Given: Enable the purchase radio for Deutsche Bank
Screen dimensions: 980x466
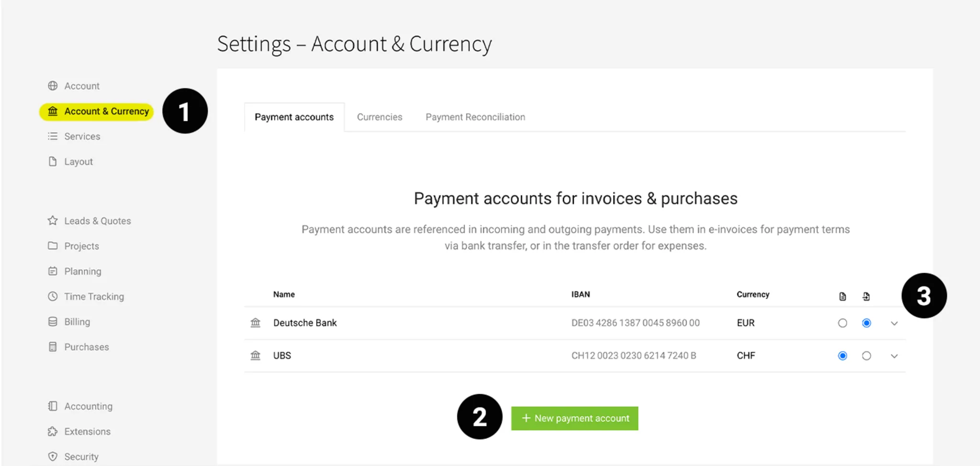Looking at the screenshot, I should pos(867,323).
